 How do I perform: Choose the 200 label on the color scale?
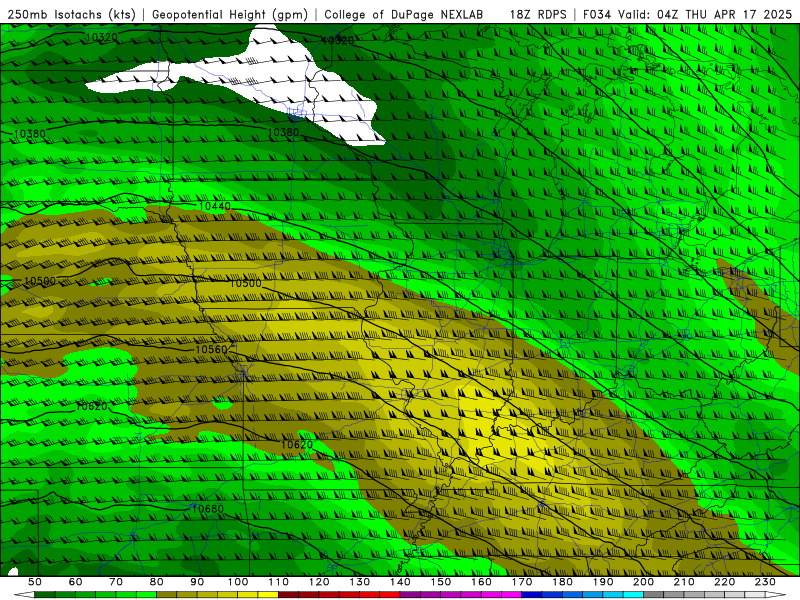coord(643,582)
